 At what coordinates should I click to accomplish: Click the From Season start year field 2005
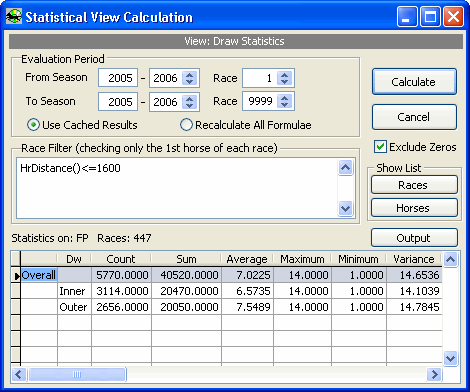(x=118, y=78)
